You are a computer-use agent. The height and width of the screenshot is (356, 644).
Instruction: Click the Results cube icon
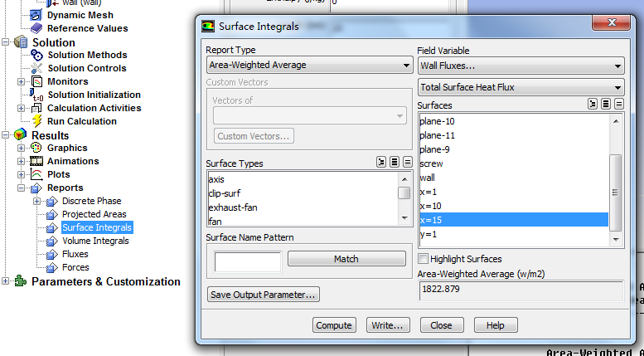[20, 135]
